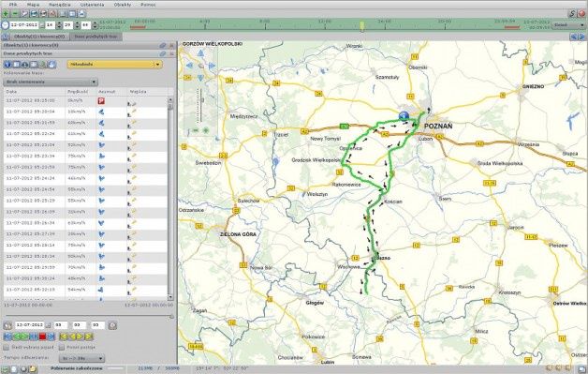Toggle the 'Śledź' follow vehicle checkbox
The height and width of the screenshot is (374, 588).
tap(6, 348)
